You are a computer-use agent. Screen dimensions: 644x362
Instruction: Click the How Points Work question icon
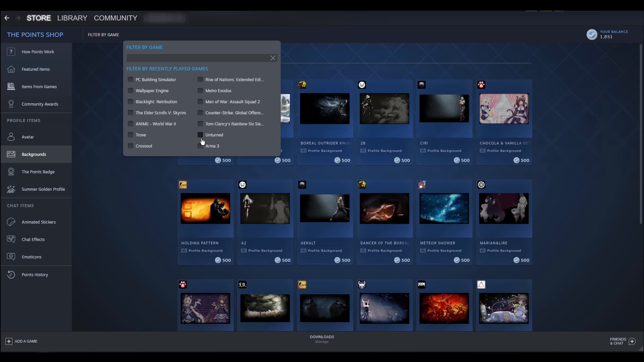[x=11, y=52]
